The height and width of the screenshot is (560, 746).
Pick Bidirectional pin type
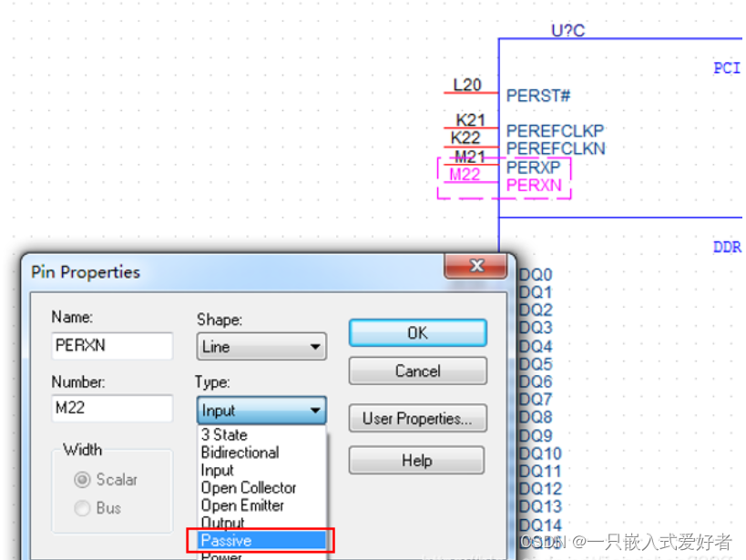240,453
